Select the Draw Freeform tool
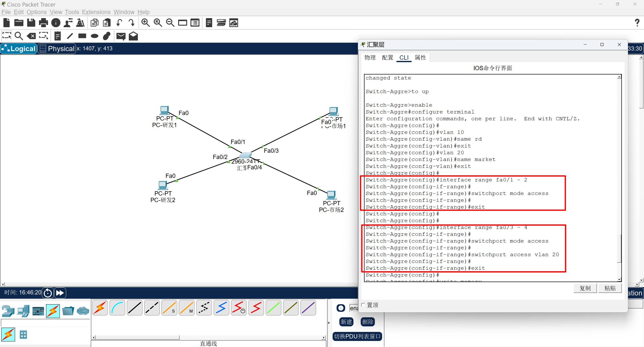 107,36
